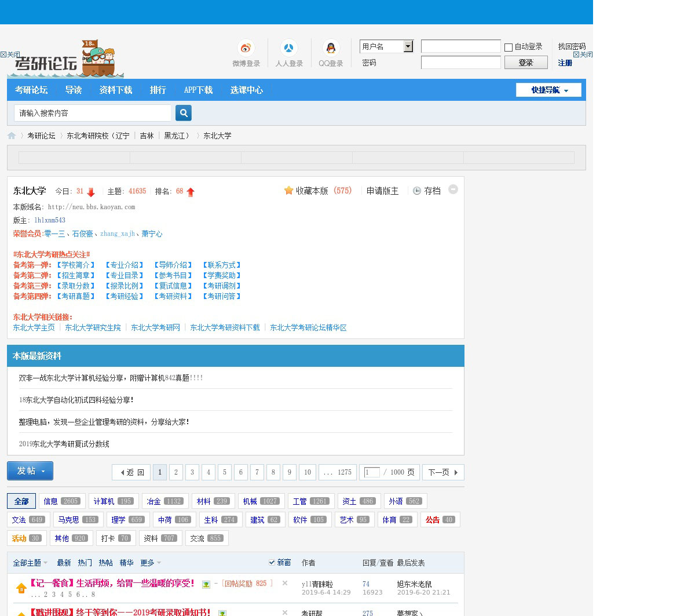The image size is (695, 616).
Task: Go to page 5 in pagination
Action: click(225, 472)
